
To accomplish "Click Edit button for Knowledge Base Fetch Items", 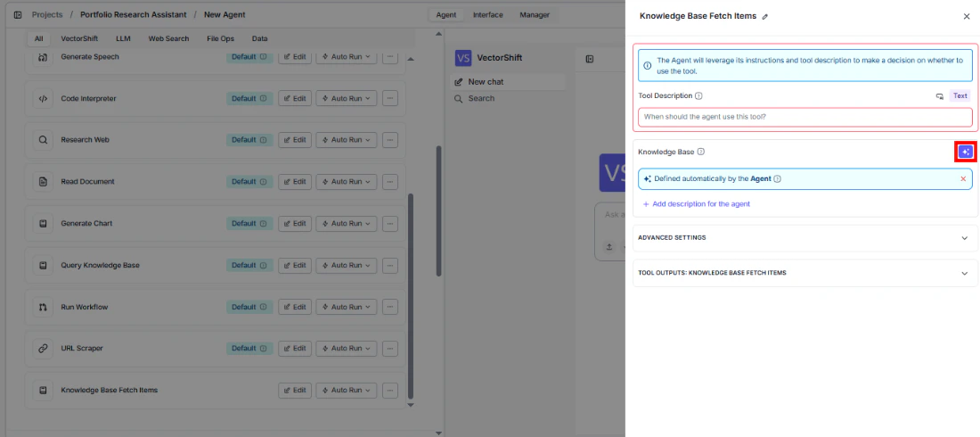I will coord(295,390).
